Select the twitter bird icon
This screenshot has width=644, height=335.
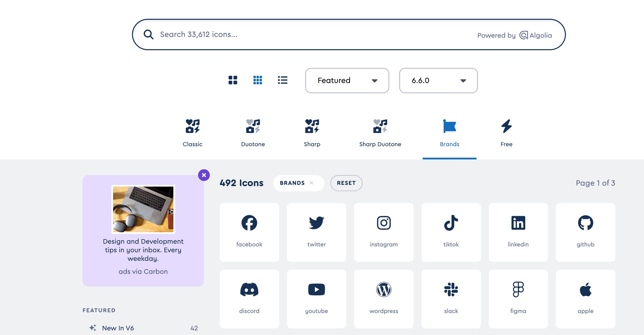tap(317, 232)
